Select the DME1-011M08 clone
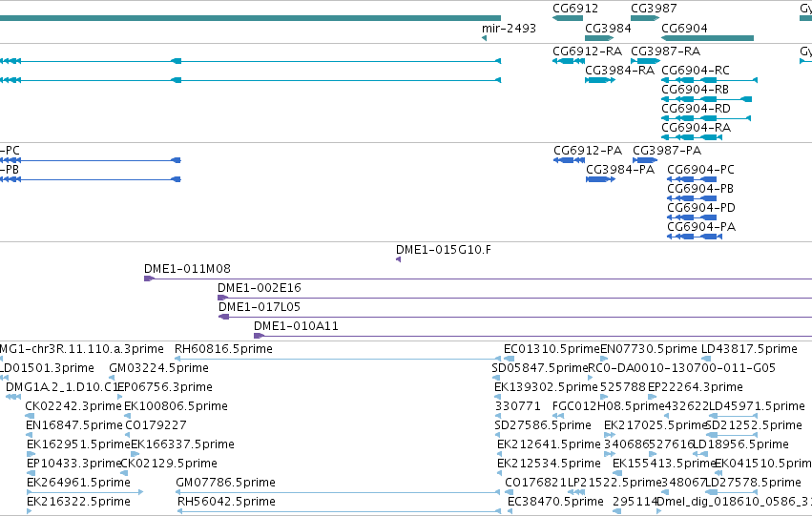The width and height of the screenshot is (812, 516). coord(187,269)
